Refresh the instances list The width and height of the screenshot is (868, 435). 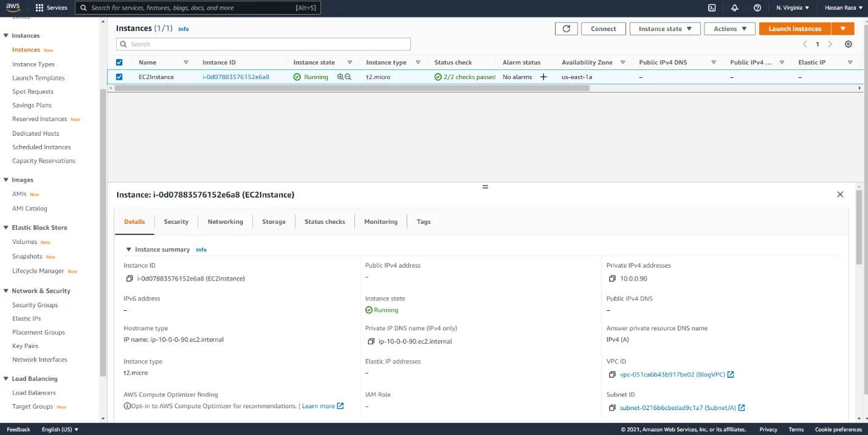[x=567, y=29]
